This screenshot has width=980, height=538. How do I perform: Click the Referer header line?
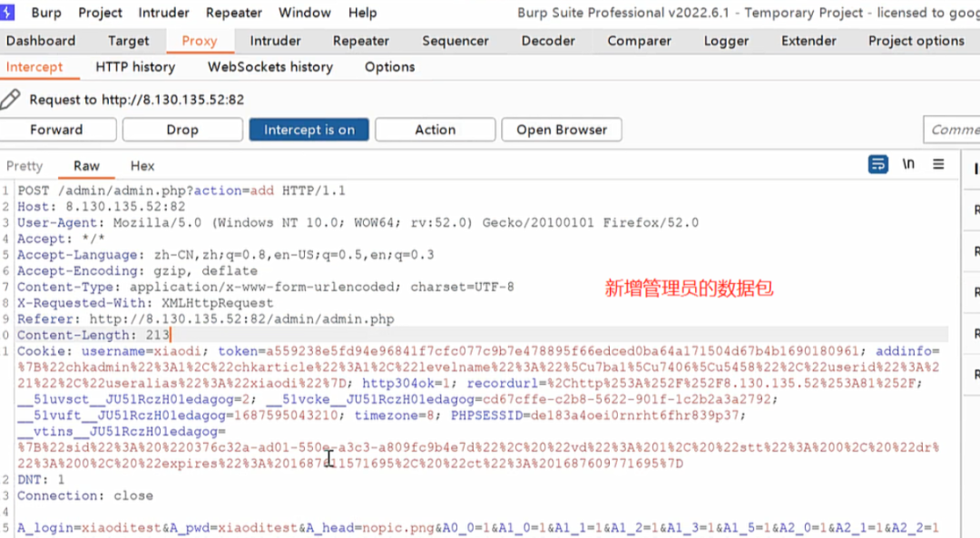click(206, 319)
